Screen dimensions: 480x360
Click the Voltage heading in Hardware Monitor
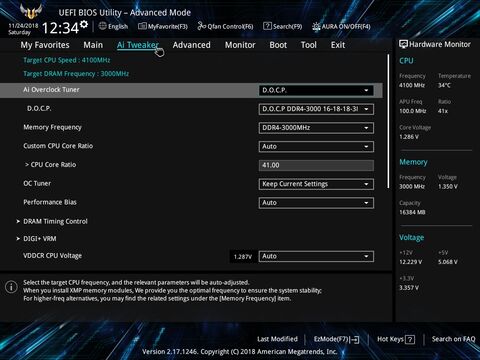(412, 237)
